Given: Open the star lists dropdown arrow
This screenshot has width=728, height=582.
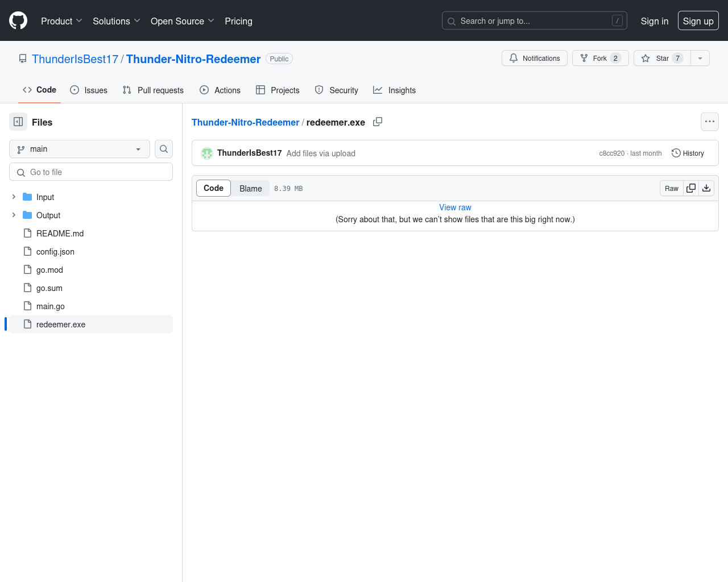Looking at the screenshot, I should [700, 58].
